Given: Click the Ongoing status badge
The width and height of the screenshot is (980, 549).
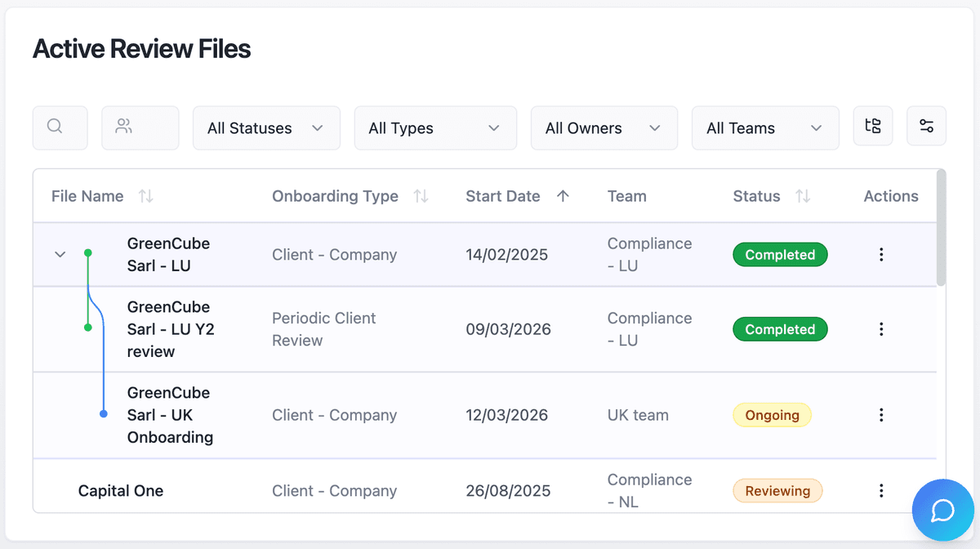Looking at the screenshot, I should pyautogui.click(x=772, y=414).
